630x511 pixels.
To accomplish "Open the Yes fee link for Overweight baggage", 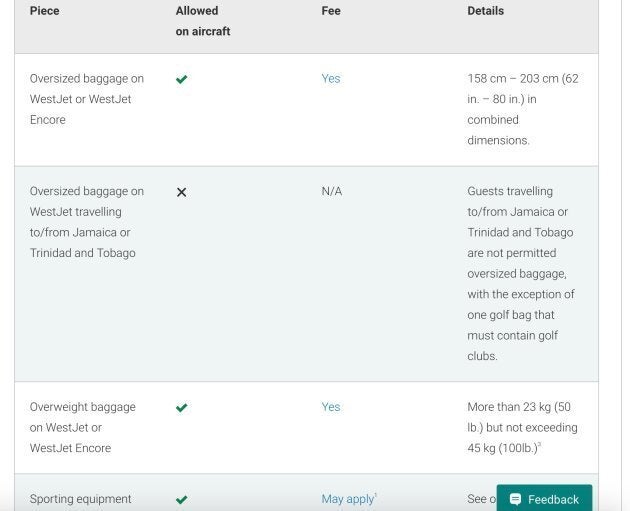I will click(331, 407).
